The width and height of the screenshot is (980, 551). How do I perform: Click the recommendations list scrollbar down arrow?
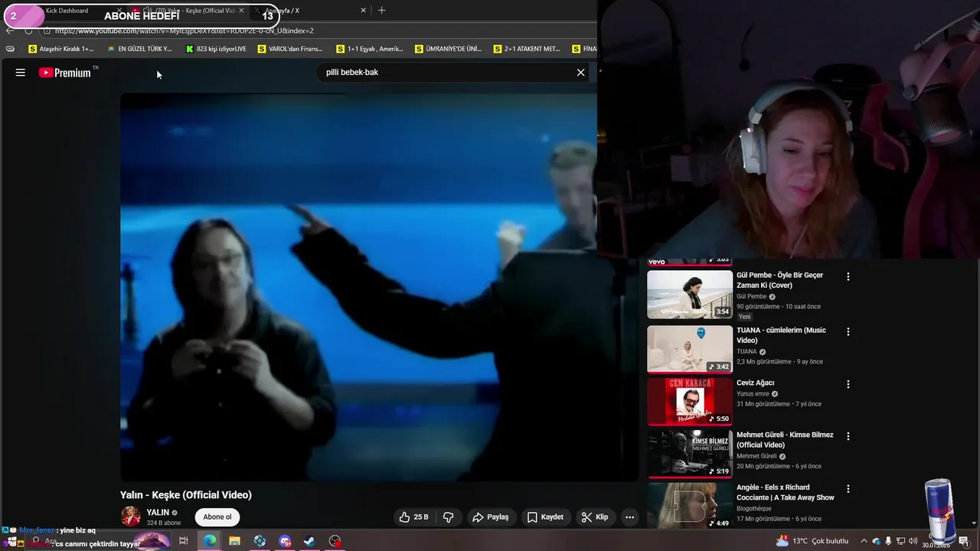pyautogui.click(x=974, y=523)
